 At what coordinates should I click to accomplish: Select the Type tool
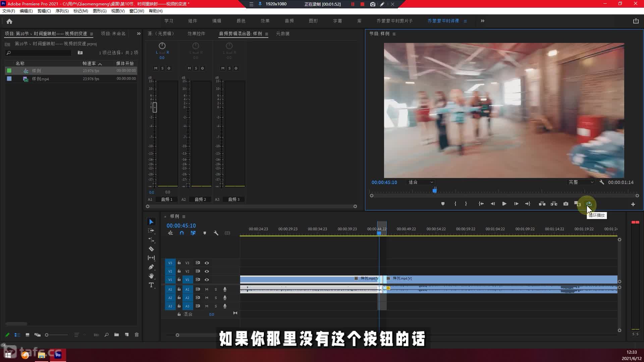[151, 285]
